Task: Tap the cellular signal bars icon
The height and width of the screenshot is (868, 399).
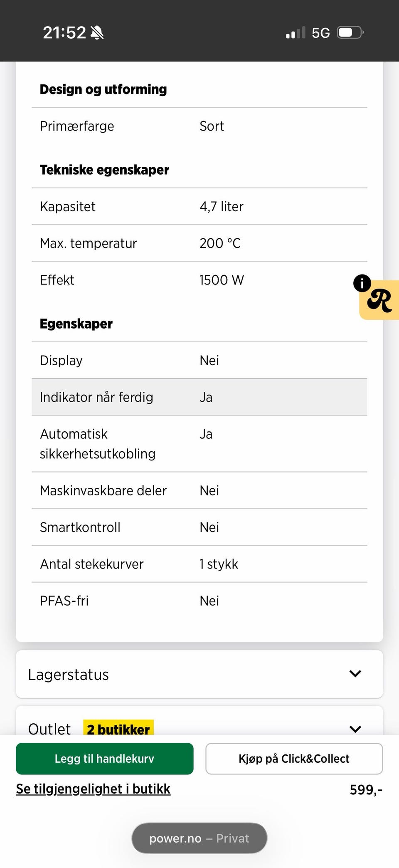Action: [296, 33]
